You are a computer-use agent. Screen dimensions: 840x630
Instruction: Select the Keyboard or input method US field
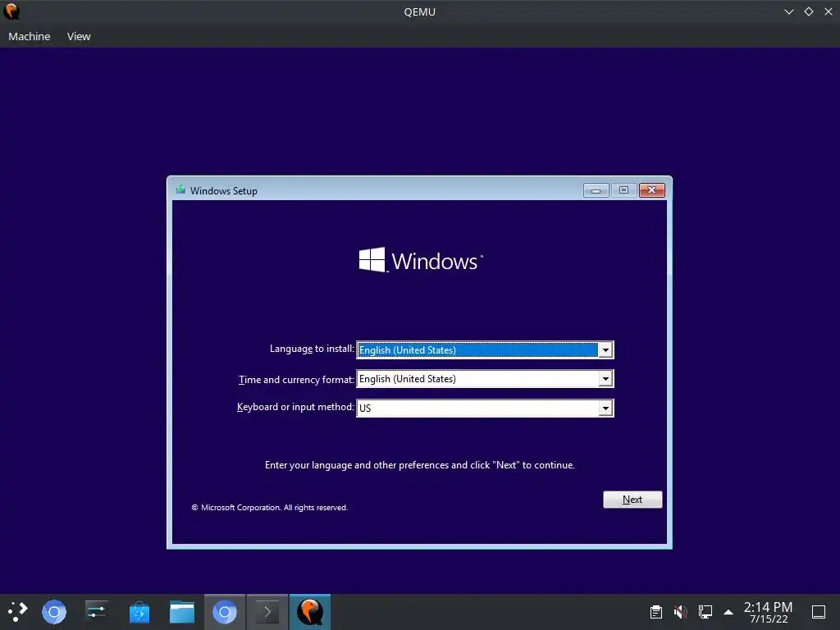pyautogui.click(x=485, y=409)
